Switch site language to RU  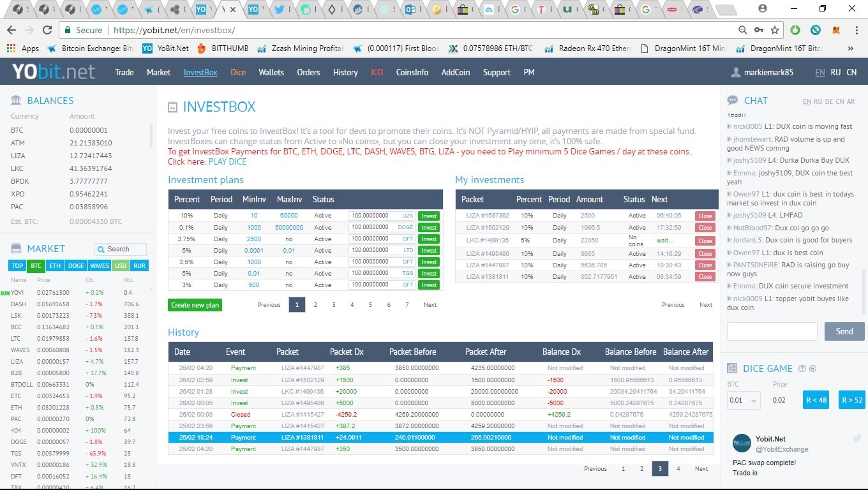point(835,72)
